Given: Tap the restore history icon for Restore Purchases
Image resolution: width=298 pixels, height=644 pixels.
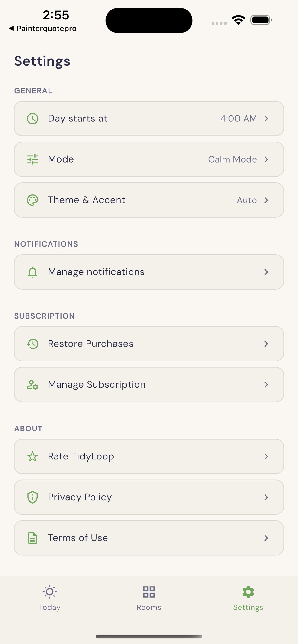Looking at the screenshot, I should click(x=32, y=344).
